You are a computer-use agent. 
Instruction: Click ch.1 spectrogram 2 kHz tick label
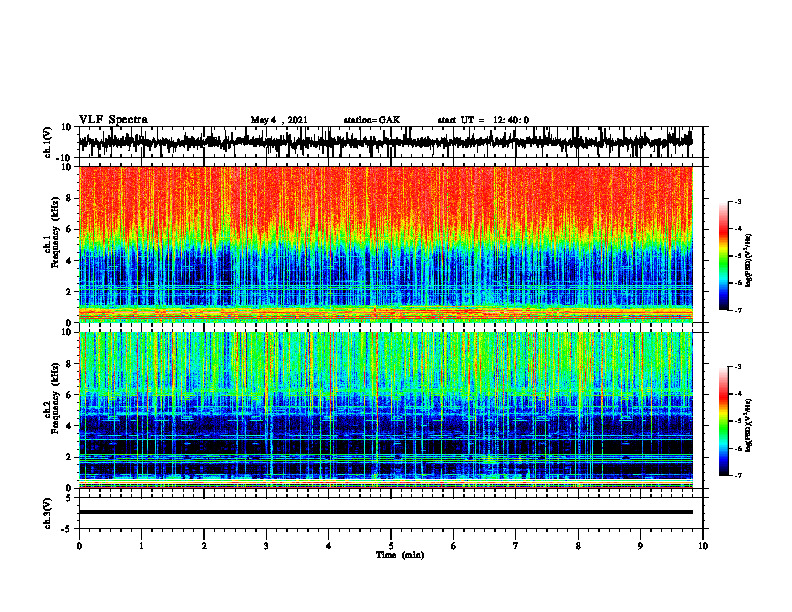point(69,291)
